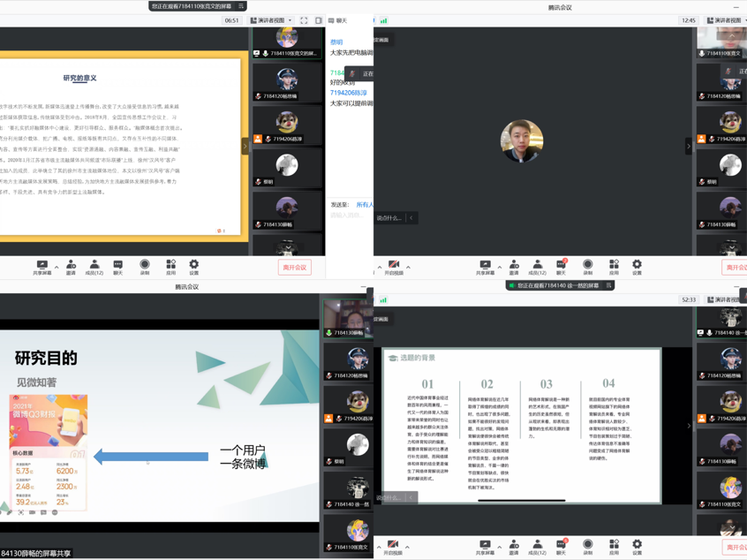Click the center profile avatar in 12:45 window
This screenshot has height=560, width=747.
click(522, 141)
